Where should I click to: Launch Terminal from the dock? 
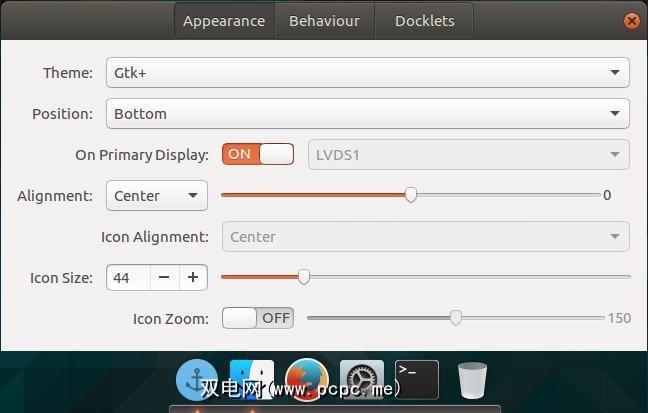click(417, 380)
